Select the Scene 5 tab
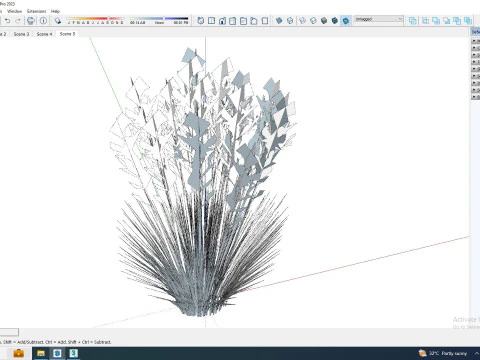The width and height of the screenshot is (480, 360). coord(67,34)
